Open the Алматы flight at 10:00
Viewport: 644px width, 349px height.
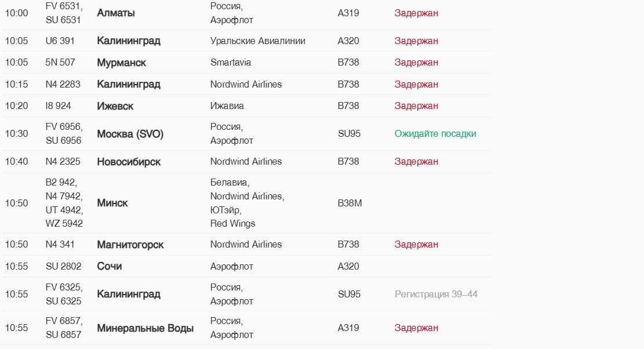click(116, 13)
